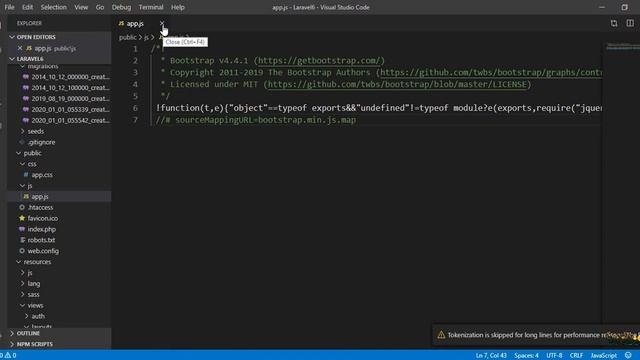This screenshot has width=640, height=360.
Task: Click sourceMappingURL comment on line 7
Action: pyautogui.click(x=256, y=120)
